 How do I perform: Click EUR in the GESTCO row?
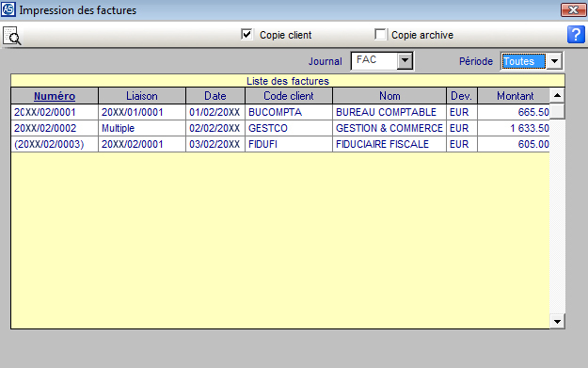(x=462, y=128)
